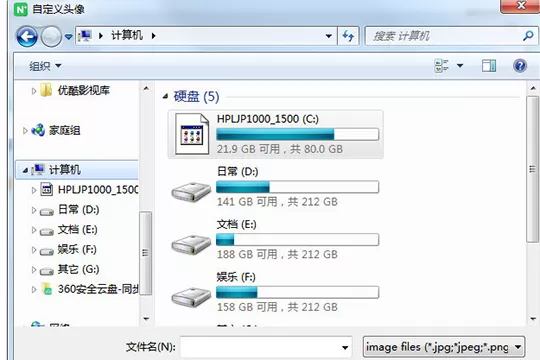Image resolution: width=540 pixels, height=360 pixels.
Task: Click the 文件名(N) input field
Action: click(x=266, y=347)
